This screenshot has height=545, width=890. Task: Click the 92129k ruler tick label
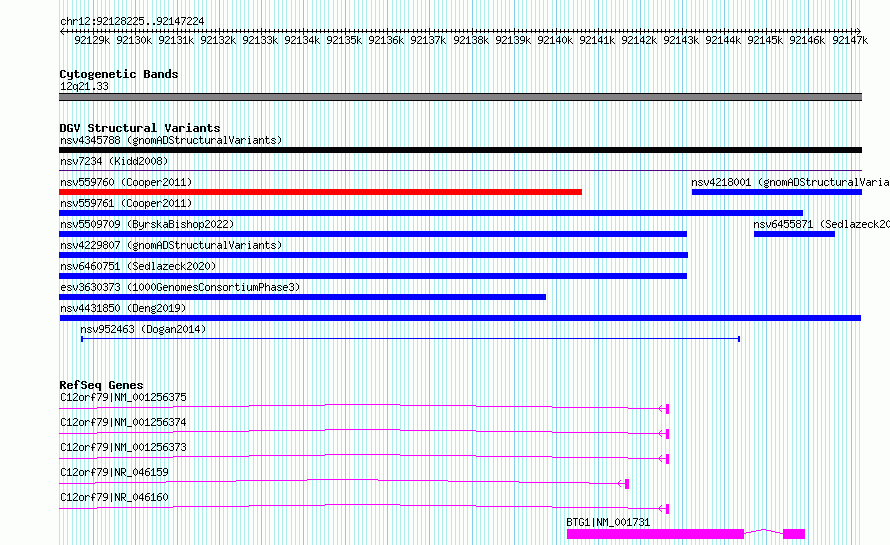(92, 40)
